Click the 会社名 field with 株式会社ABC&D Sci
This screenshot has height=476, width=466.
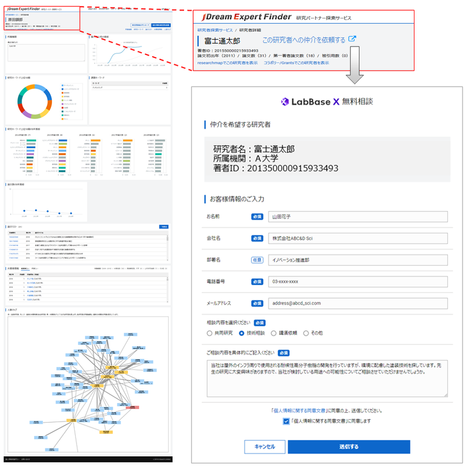[x=358, y=239]
